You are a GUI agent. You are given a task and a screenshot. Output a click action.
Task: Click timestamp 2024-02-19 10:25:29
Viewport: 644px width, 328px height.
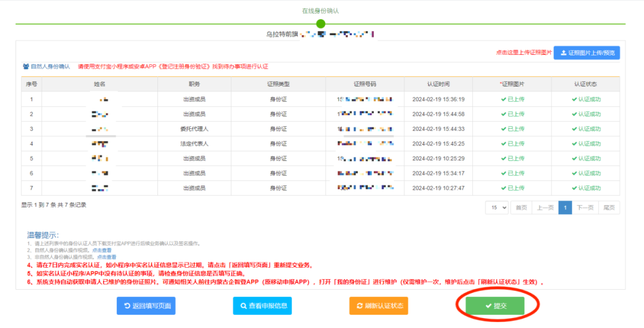(438, 159)
